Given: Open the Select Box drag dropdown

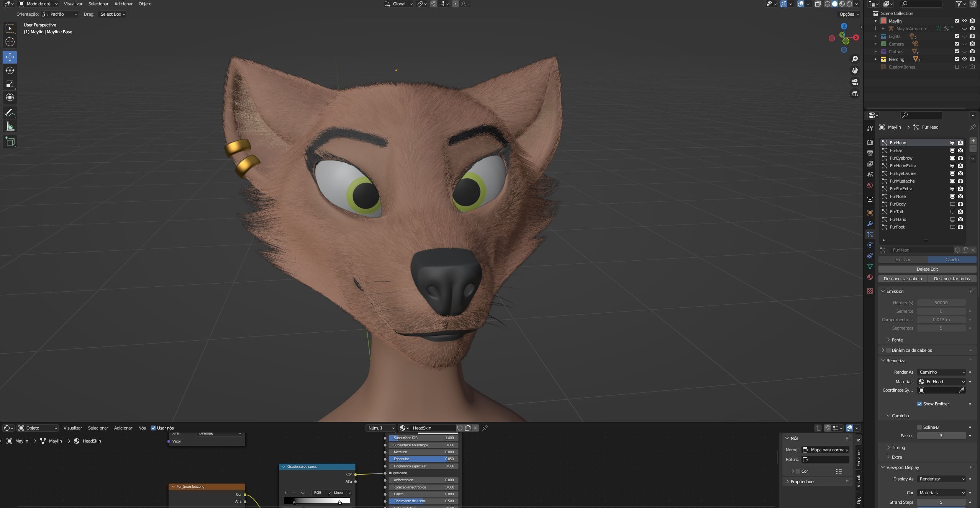Looking at the screenshot, I should click(x=113, y=14).
